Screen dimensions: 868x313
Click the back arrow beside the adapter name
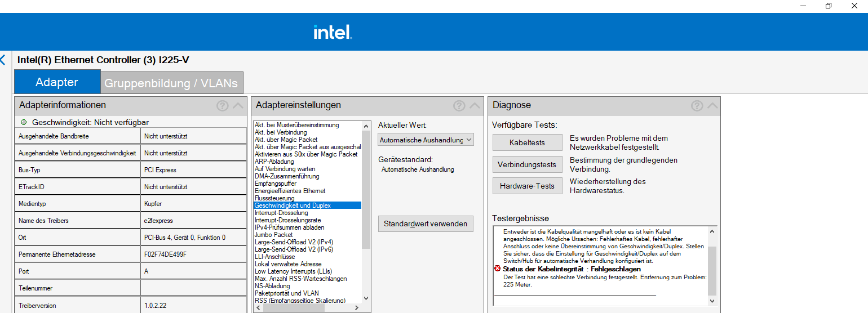[x=3, y=60]
